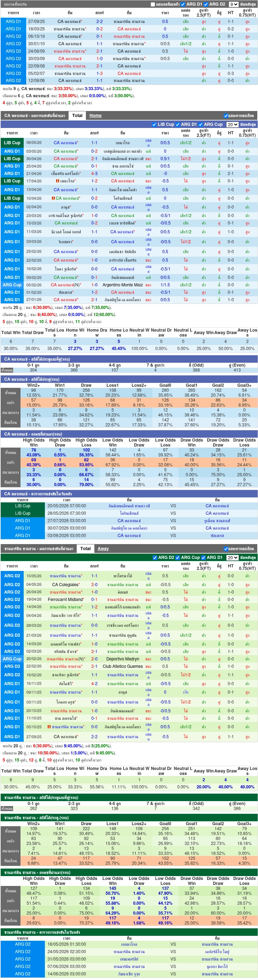
Task: Switch to Away tab in second team results
Action: click(103, 549)
